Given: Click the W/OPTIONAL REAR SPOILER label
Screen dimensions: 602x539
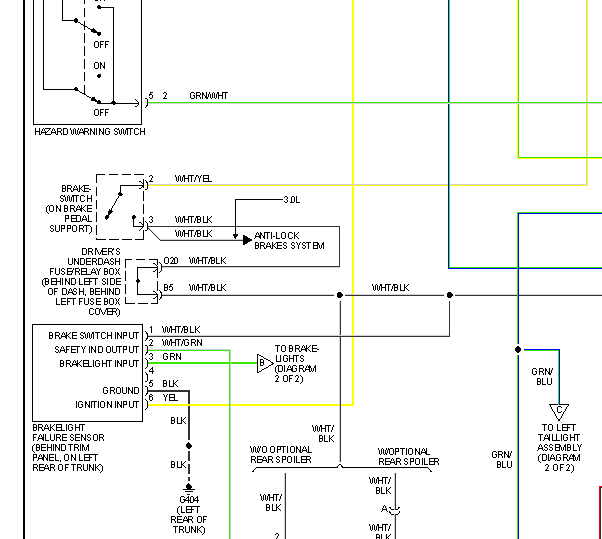Looking at the screenshot, I should point(408,456).
